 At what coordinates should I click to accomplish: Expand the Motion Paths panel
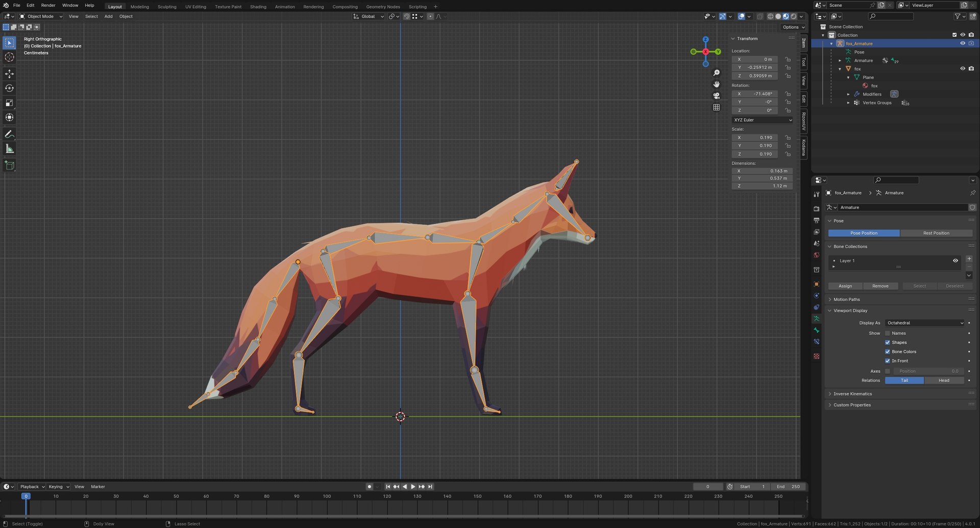pyautogui.click(x=847, y=300)
